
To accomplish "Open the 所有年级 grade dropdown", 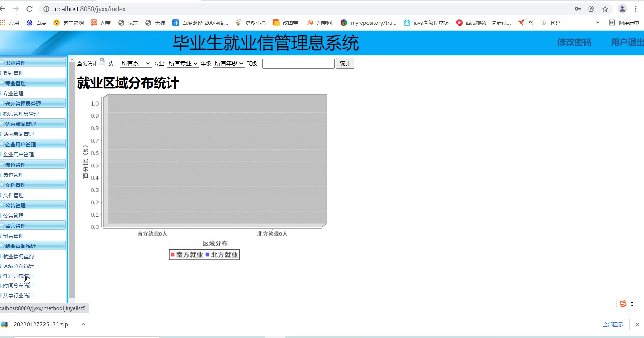I will coord(229,63).
